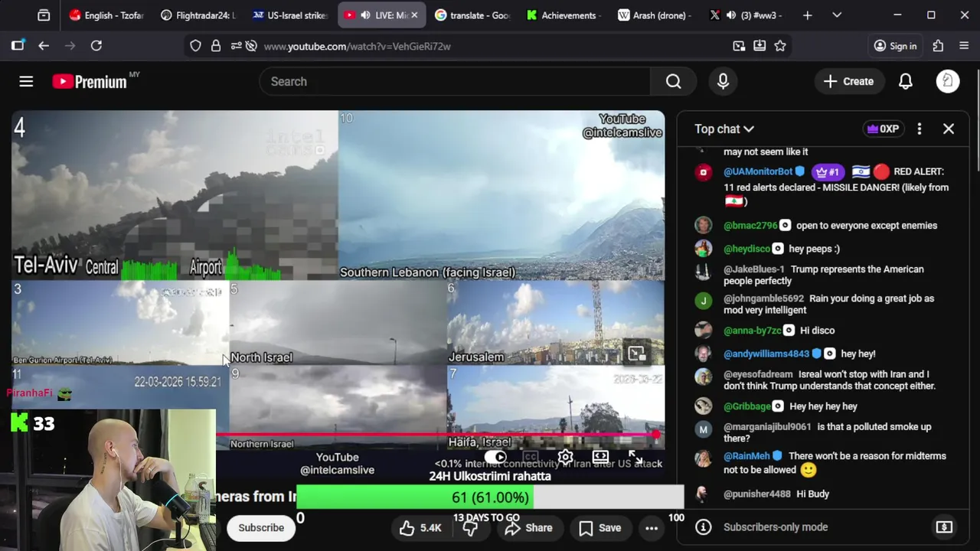Reload the current page

pos(96,46)
